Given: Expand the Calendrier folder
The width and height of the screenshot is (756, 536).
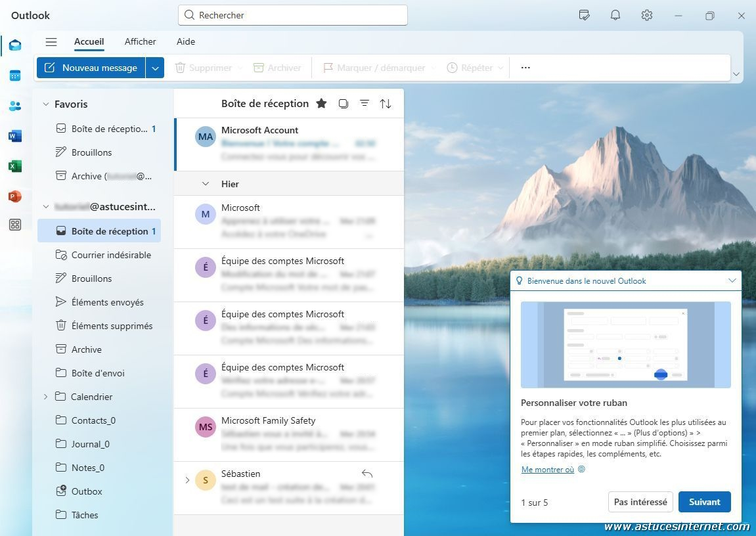Looking at the screenshot, I should (46, 397).
